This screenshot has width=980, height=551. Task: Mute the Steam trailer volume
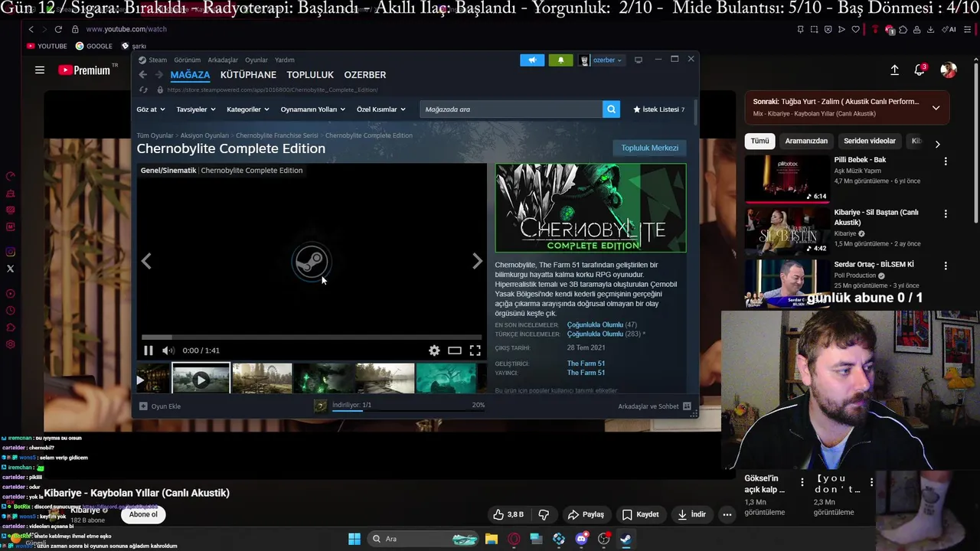click(168, 350)
